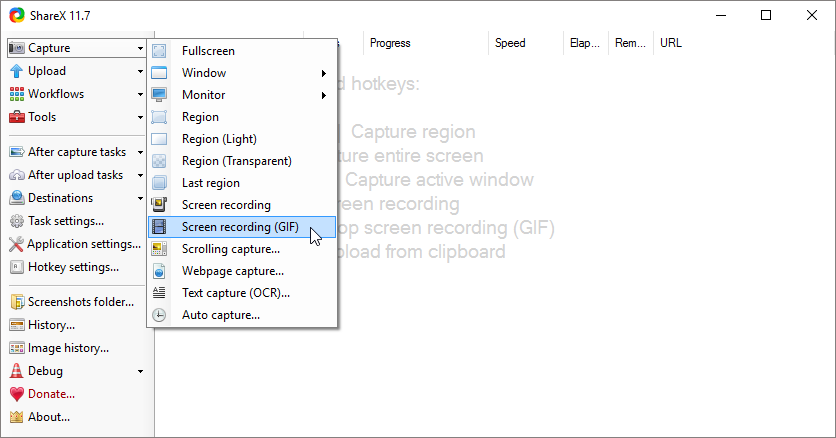836x438 pixels.
Task: Click the Upload arrow icon
Action: pyautogui.click(x=17, y=71)
